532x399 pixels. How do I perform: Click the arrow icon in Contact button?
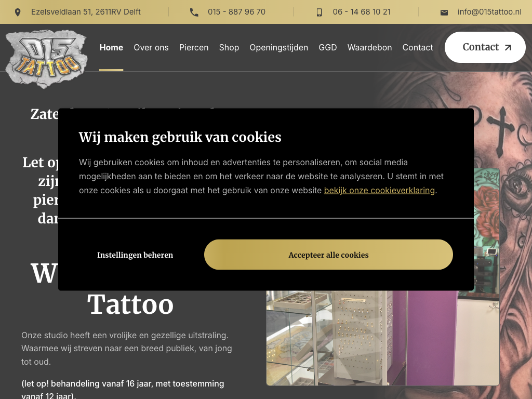508,47
